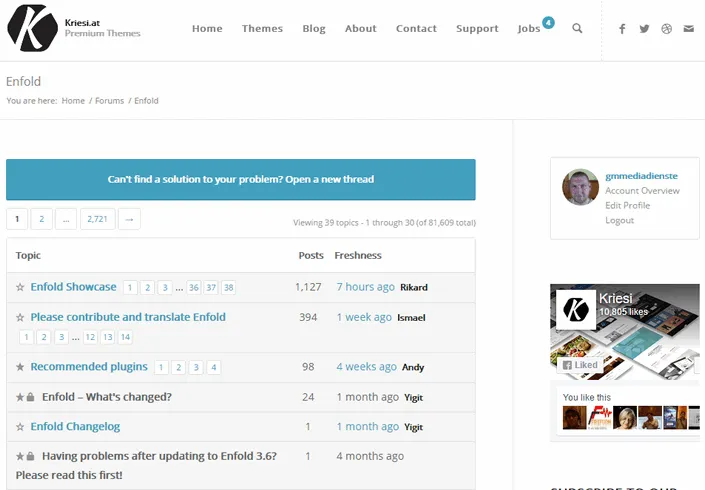Click the Facebook Liked button
Screen dimensions: 705x490
coord(580,365)
